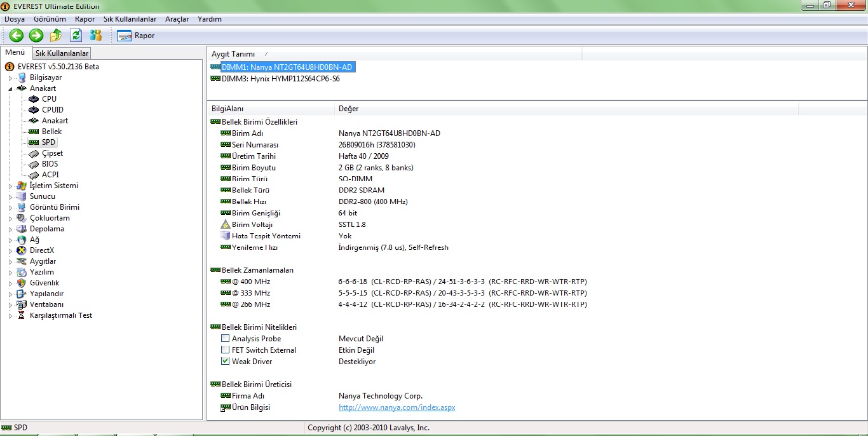
Task: Toggle the Weak Driver checkbox
Action: click(x=225, y=362)
